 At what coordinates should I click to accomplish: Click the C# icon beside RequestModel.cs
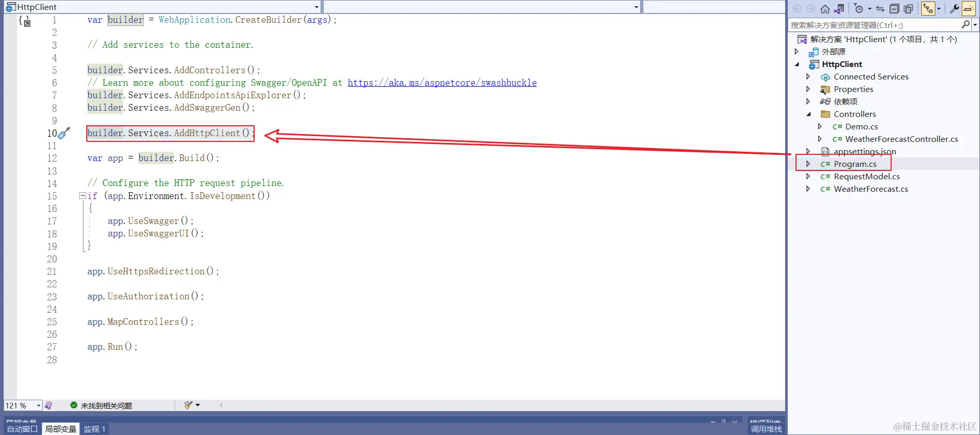point(825,177)
